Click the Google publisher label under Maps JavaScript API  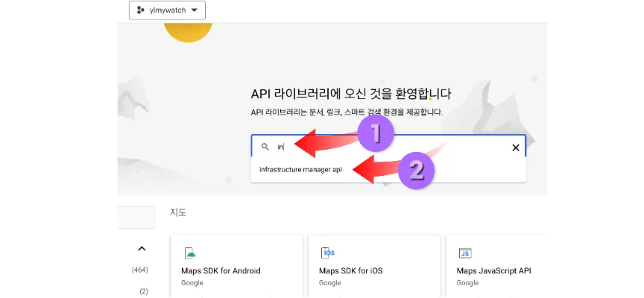point(467,282)
